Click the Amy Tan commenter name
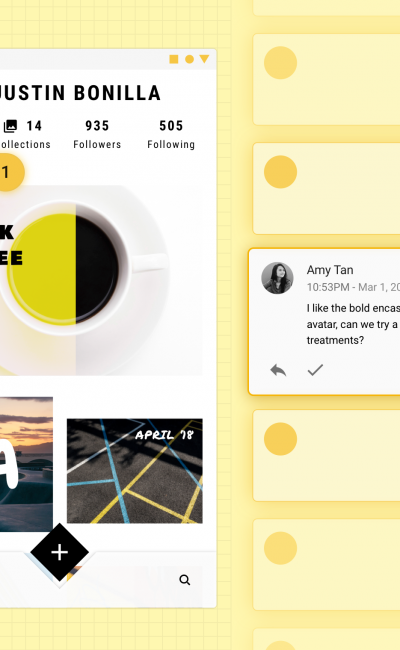The image size is (400, 650). click(330, 270)
